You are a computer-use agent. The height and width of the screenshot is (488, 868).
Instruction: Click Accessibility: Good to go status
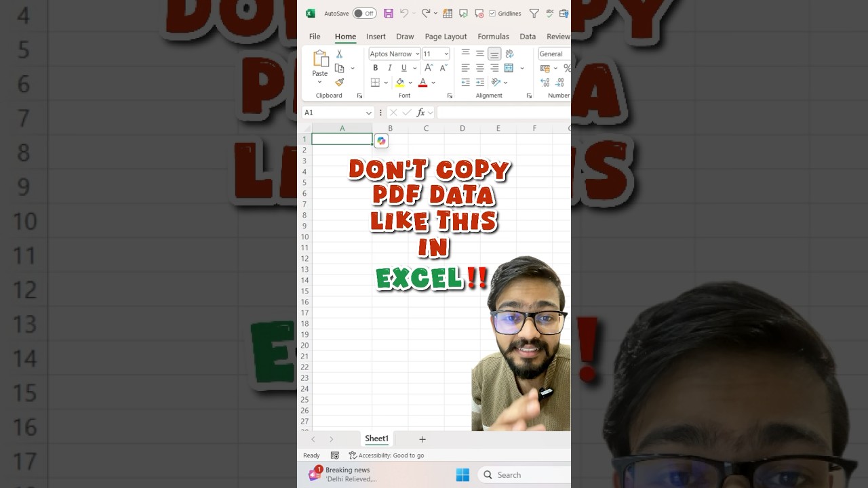387,455
